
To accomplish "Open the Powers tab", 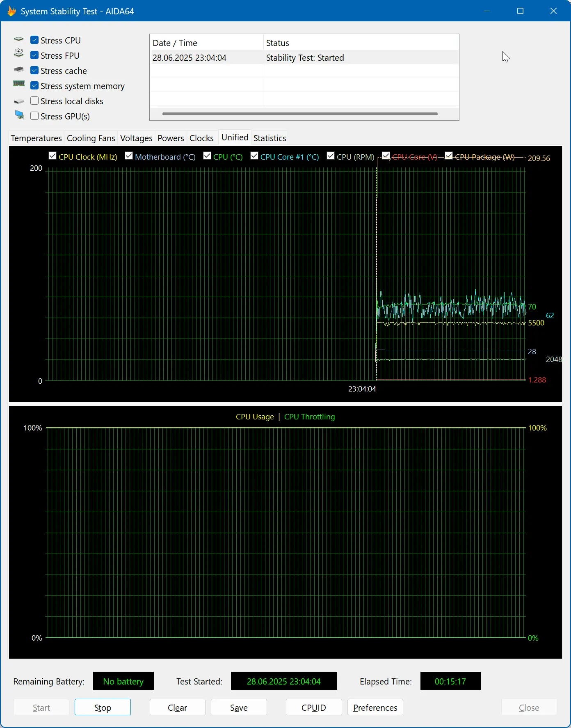I will [171, 138].
